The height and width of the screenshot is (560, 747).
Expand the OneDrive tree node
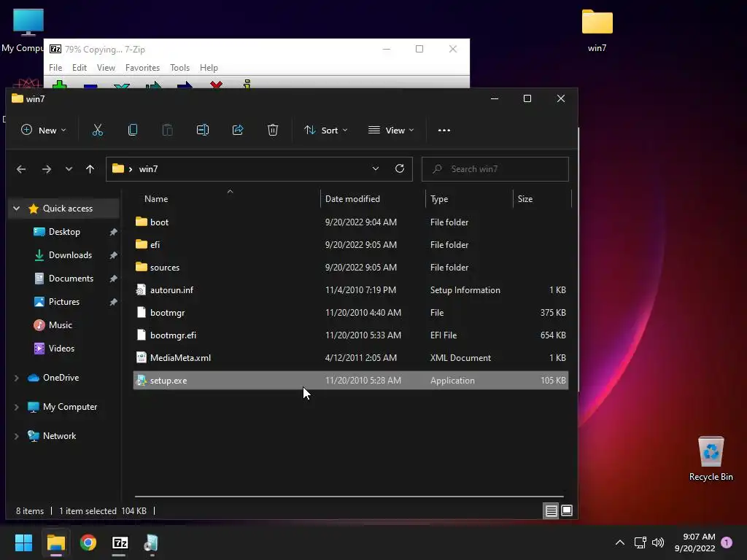tap(17, 378)
